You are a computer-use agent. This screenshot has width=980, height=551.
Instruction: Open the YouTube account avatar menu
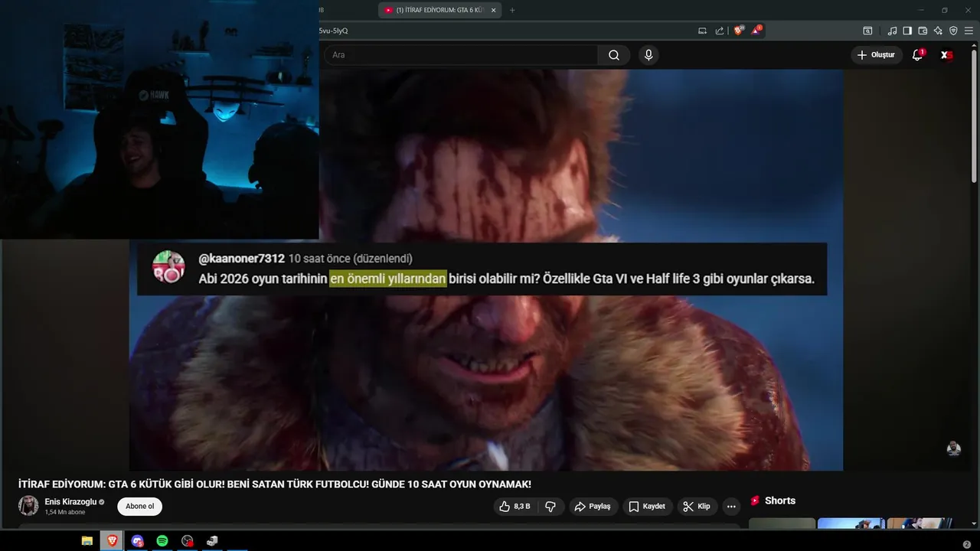pos(947,55)
